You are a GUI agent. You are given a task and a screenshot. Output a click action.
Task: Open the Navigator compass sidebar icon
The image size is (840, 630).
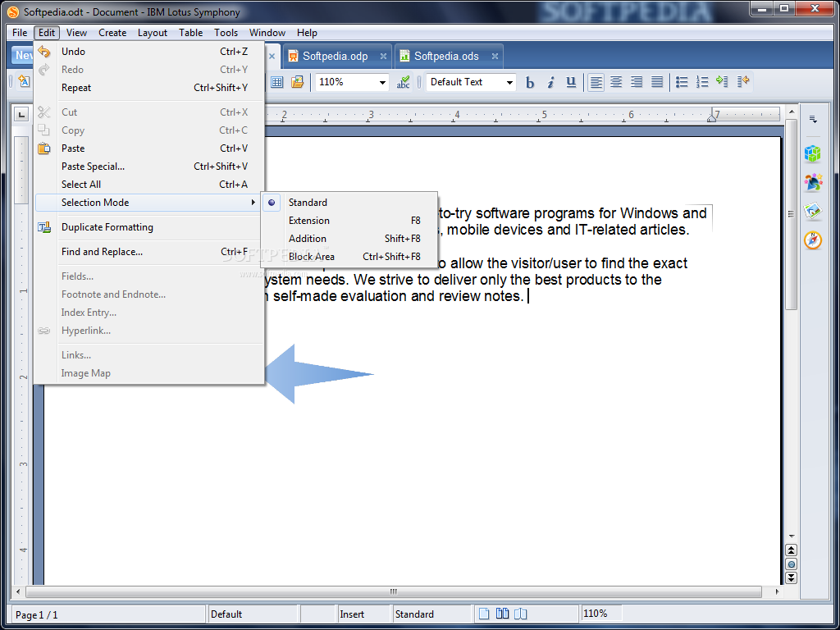(813, 240)
